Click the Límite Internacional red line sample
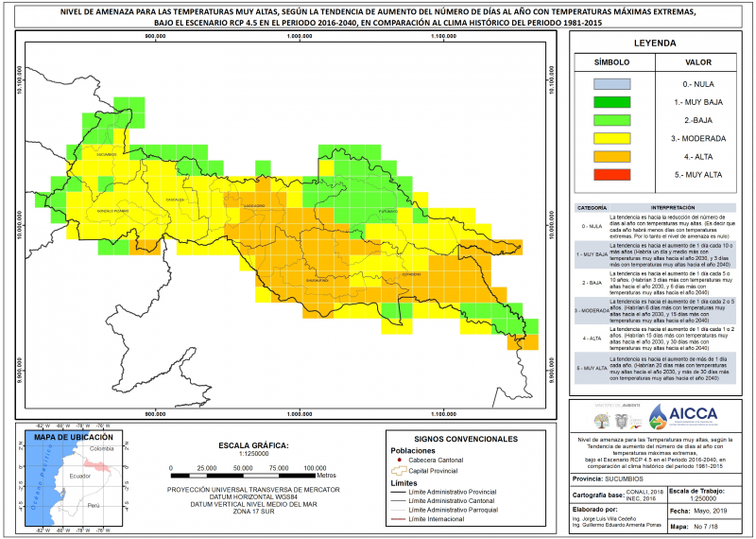 [x=398, y=519]
